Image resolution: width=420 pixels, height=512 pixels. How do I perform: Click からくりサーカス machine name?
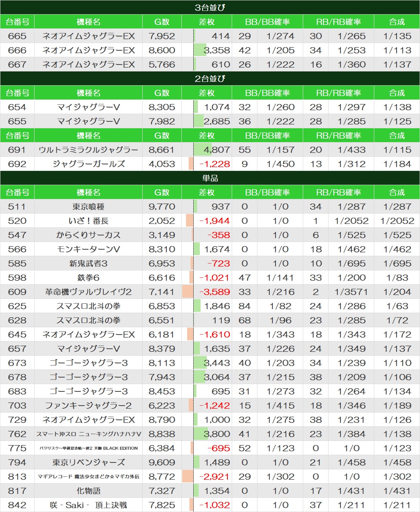click(88, 235)
